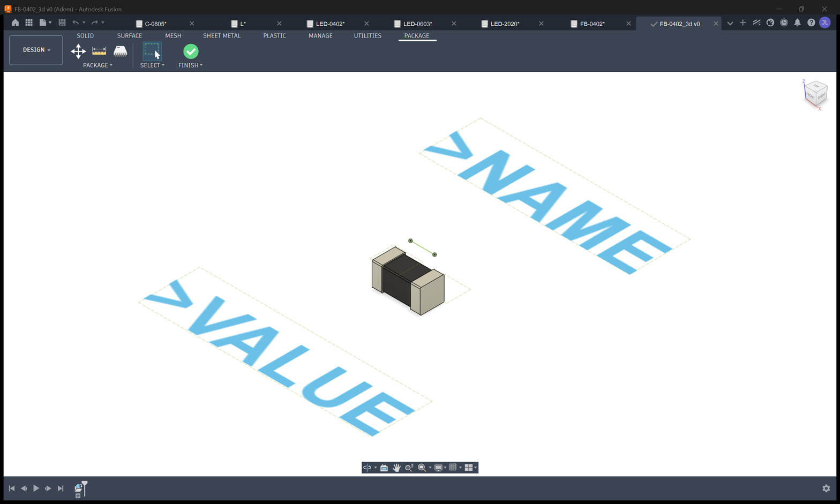Open the C-0805 document tab
This screenshot has height=504, width=840.
pyautogui.click(x=156, y=24)
